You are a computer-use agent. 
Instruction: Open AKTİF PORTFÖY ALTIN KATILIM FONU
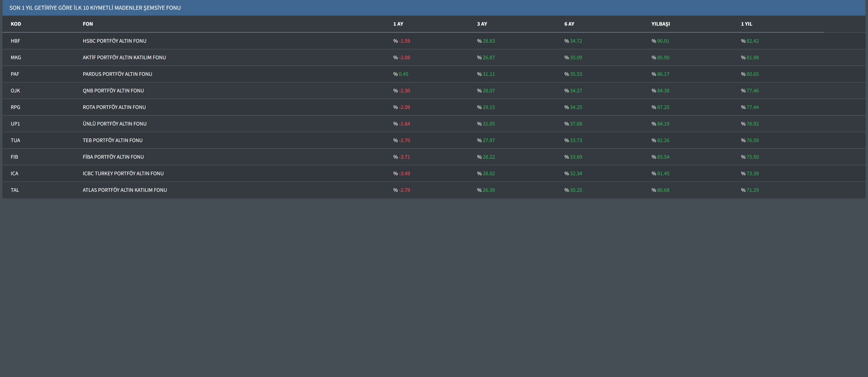(x=124, y=58)
